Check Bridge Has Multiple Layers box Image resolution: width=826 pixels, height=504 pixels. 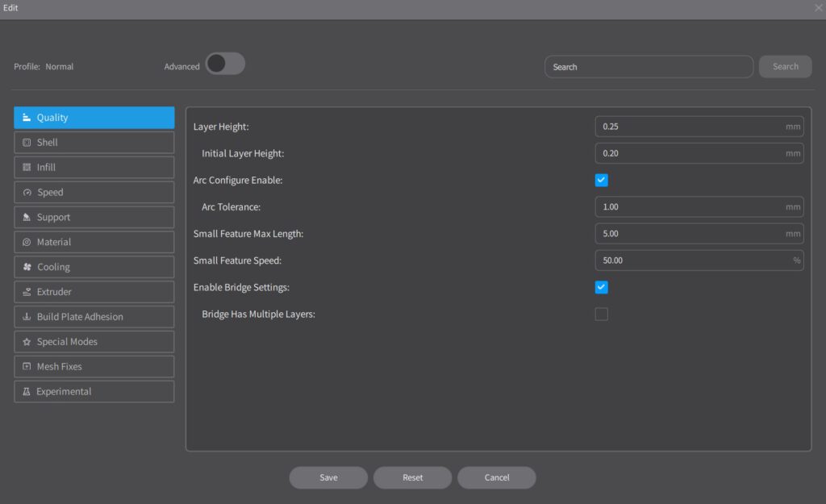[x=601, y=314]
